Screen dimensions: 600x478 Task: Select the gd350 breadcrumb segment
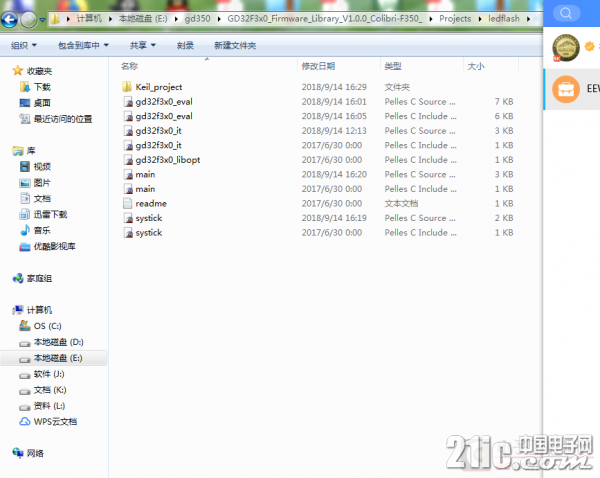(x=197, y=19)
